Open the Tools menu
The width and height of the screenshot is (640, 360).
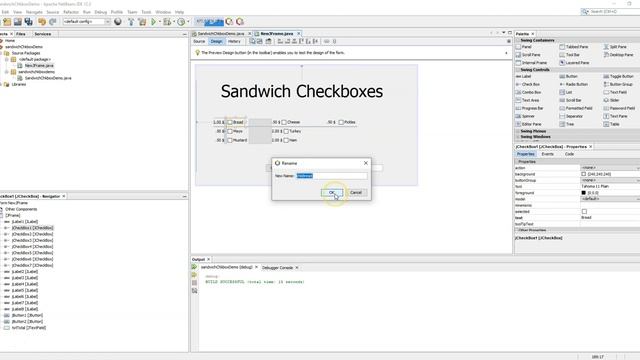point(146,12)
